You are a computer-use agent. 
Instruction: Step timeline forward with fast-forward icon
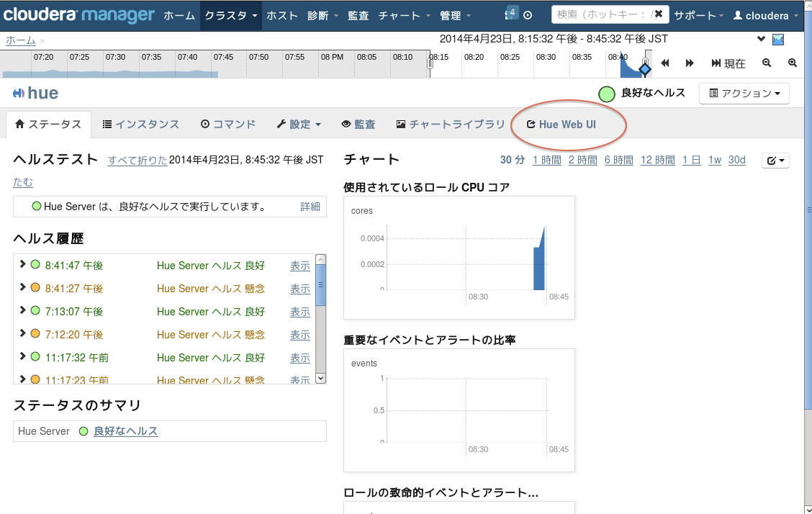pos(690,63)
